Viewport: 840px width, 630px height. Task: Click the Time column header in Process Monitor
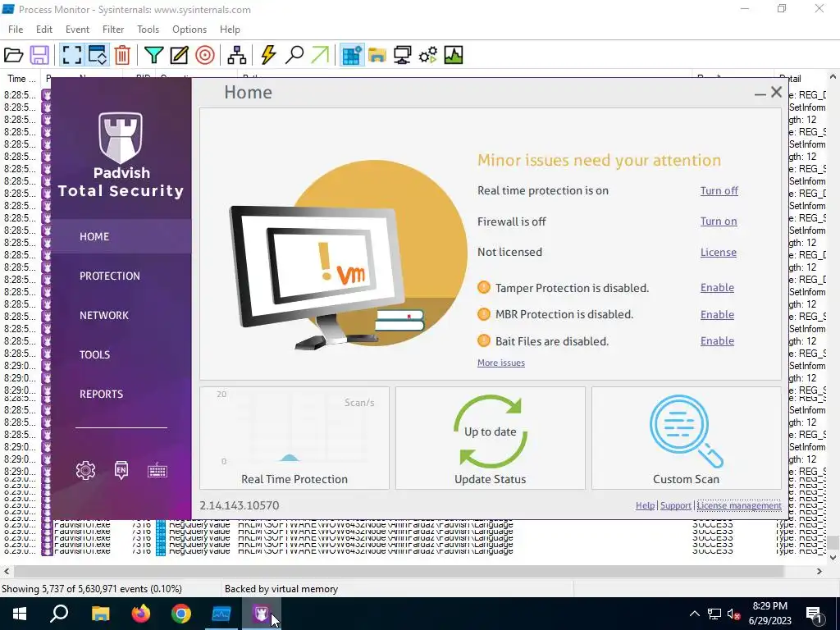pyautogui.click(x=21, y=79)
